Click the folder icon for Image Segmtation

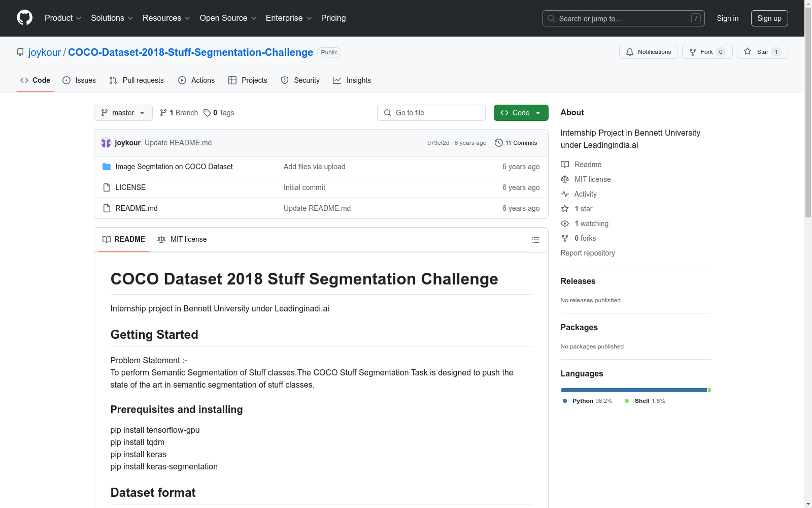pos(107,167)
